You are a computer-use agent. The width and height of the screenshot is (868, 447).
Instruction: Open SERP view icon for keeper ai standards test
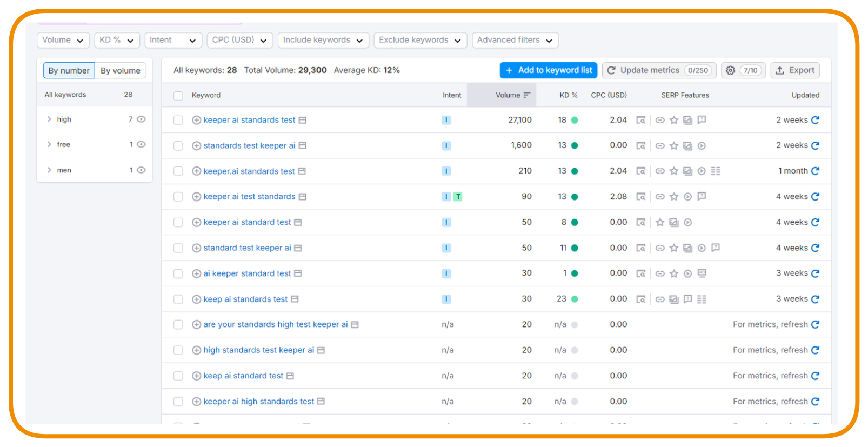(x=303, y=120)
